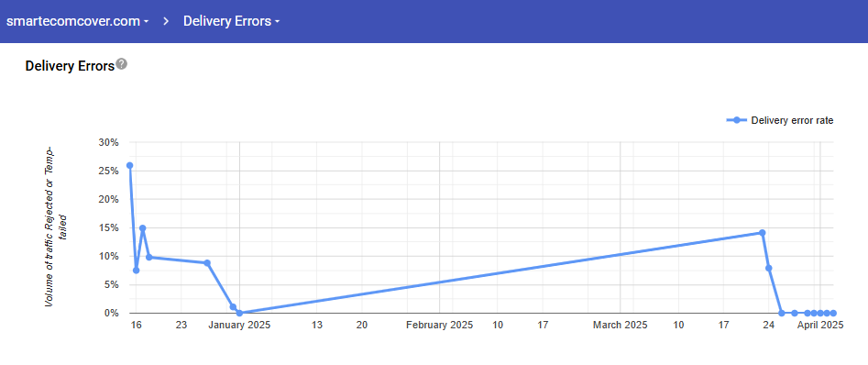Screen dimensions: 868x365
Task: Click the Delivery Errors section heading
Action: coord(70,65)
